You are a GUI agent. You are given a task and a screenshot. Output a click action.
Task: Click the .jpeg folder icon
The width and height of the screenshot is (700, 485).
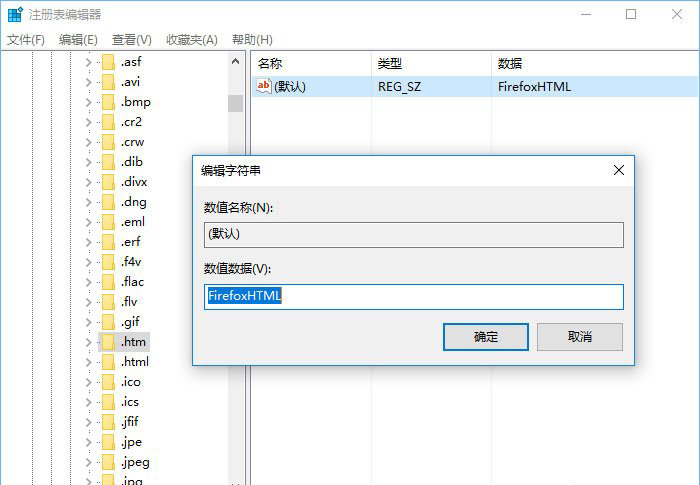(108, 462)
